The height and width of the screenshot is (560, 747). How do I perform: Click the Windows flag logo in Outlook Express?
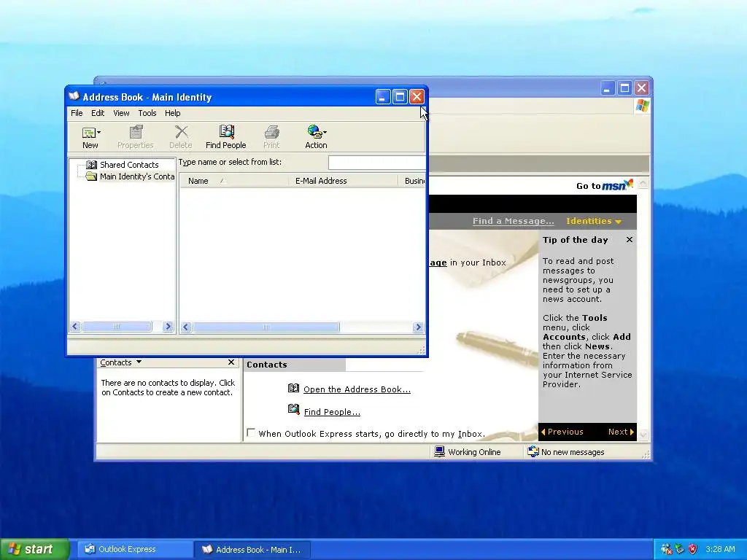click(x=642, y=106)
